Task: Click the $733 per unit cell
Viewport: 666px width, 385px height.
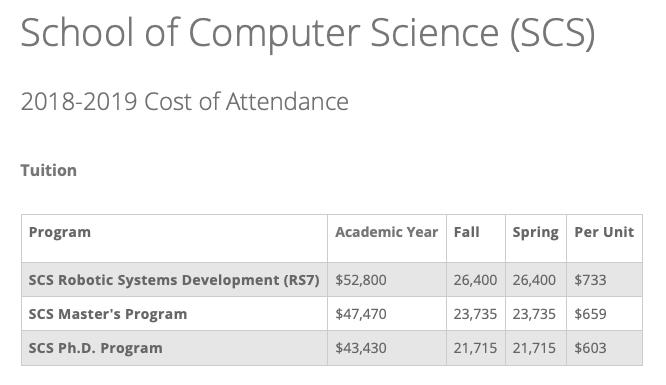Action: (x=590, y=280)
